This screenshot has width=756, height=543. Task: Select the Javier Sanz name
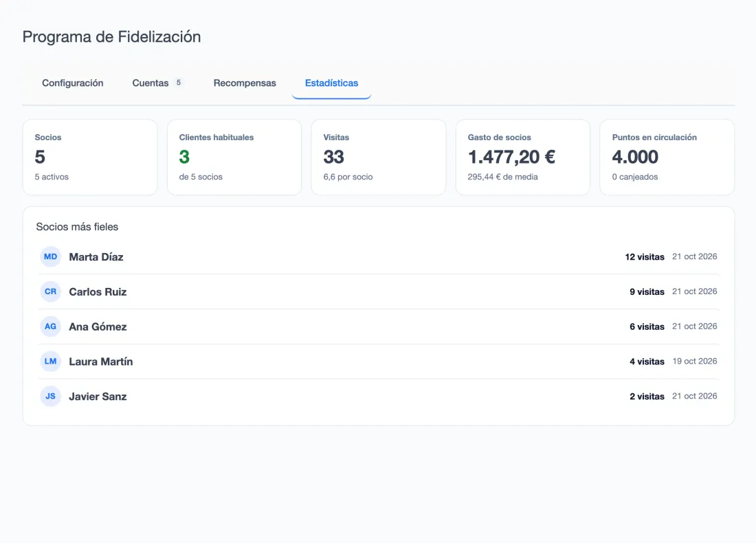pos(98,397)
